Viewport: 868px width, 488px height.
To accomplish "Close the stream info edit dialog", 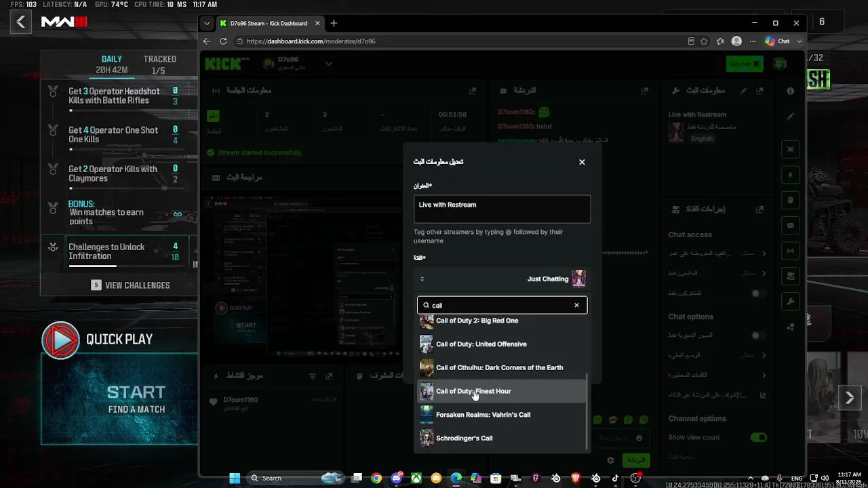I will coord(582,162).
